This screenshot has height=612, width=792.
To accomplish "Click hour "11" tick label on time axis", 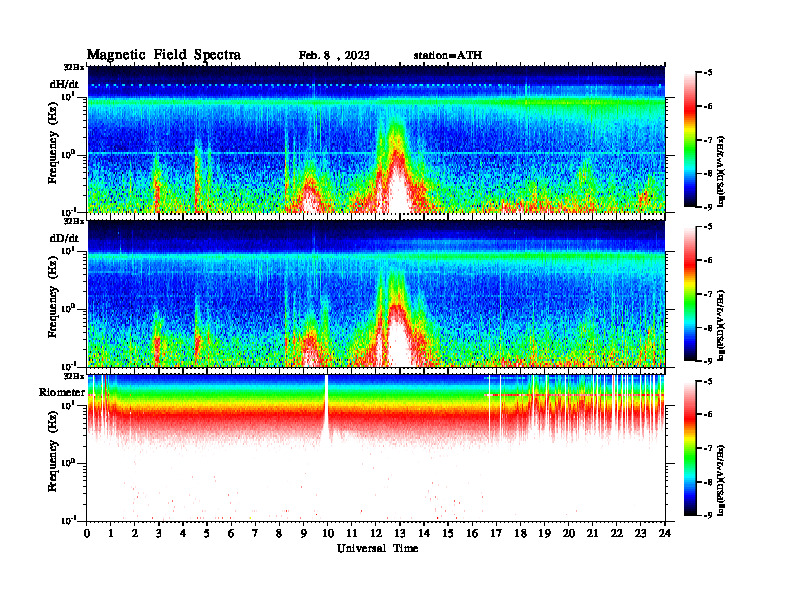I will (x=352, y=533).
